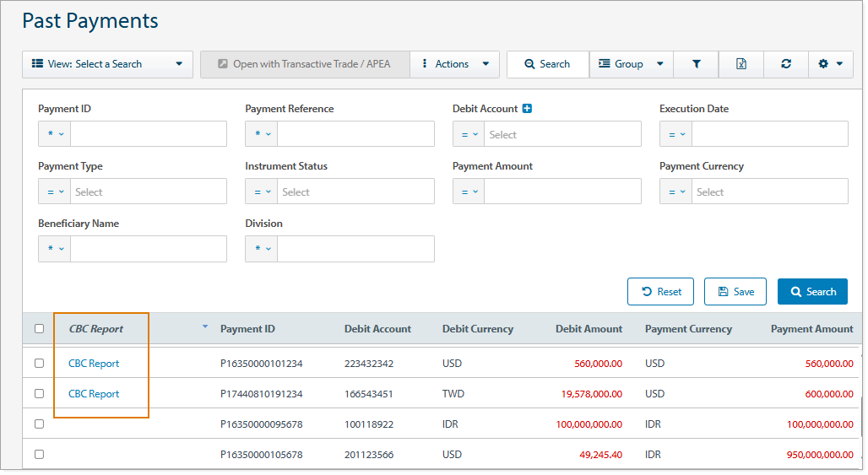
Task: Open the Actions menu
Action: 454,64
